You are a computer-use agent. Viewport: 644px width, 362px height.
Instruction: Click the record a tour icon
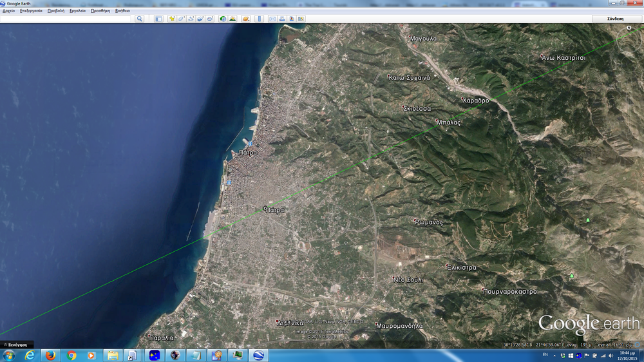[x=211, y=19]
